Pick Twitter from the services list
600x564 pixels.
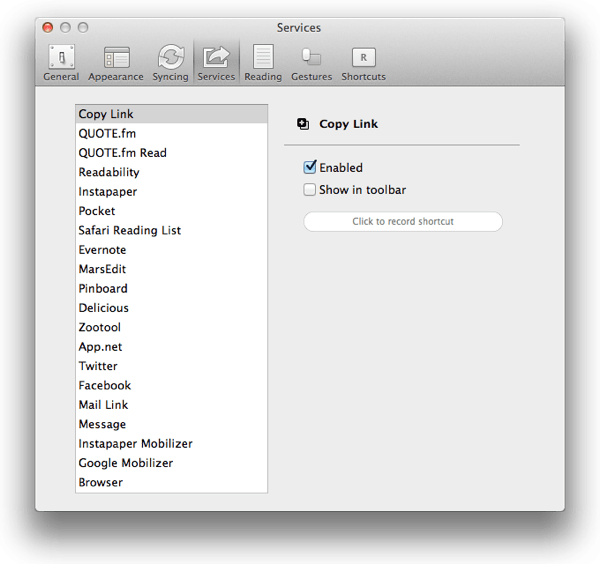(x=98, y=366)
